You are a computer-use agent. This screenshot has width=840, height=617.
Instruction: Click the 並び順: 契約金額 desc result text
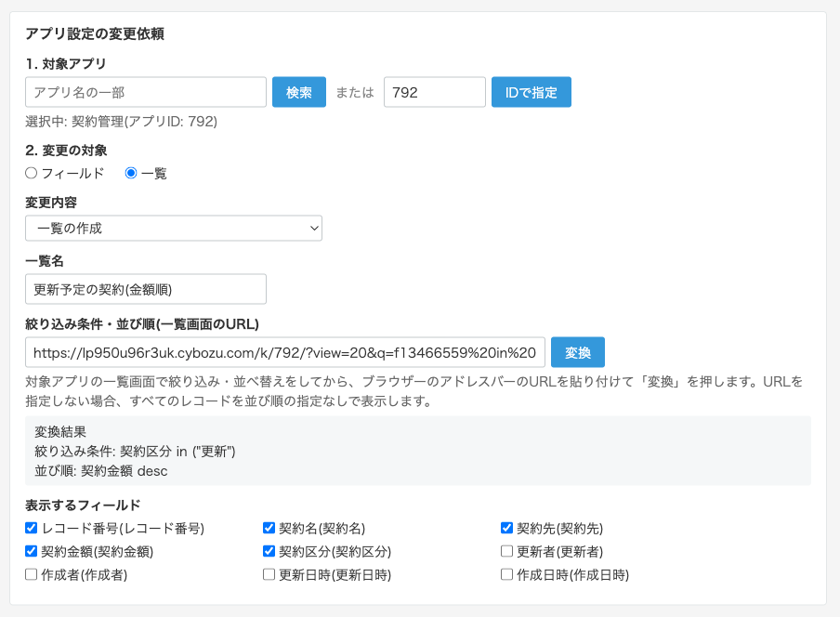[101, 471]
